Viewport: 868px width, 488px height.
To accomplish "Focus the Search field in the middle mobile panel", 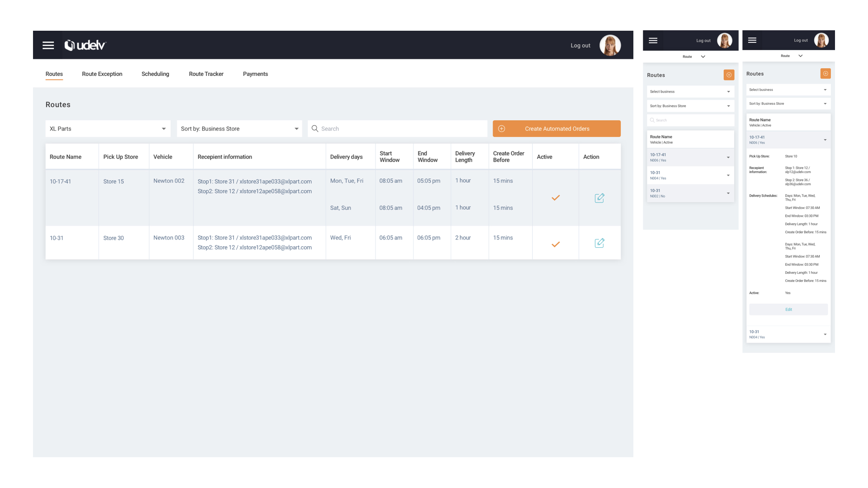I will coord(690,120).
